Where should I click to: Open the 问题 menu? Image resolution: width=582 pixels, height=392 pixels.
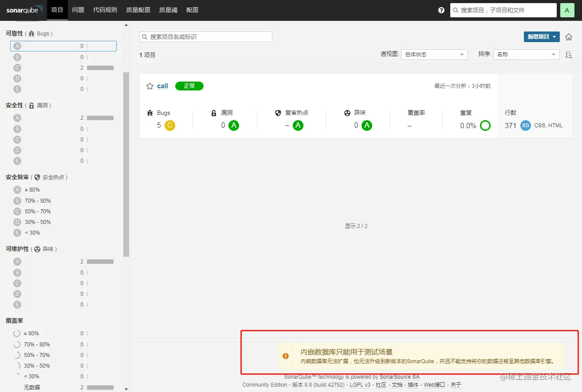[x=78, y=10]
